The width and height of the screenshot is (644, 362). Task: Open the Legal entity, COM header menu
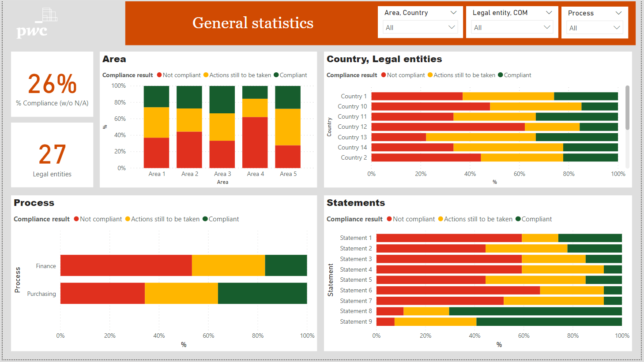(x=550, y=13)
